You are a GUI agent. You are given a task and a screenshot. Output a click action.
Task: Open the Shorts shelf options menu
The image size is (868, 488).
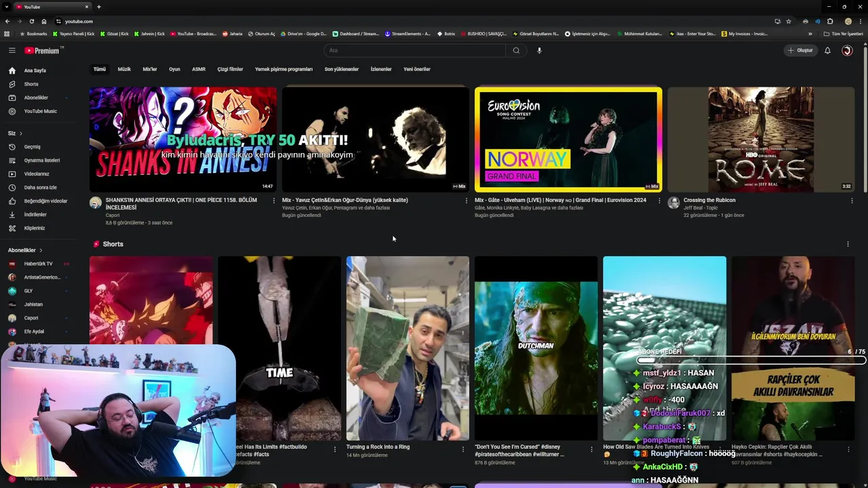click(848, 244)
